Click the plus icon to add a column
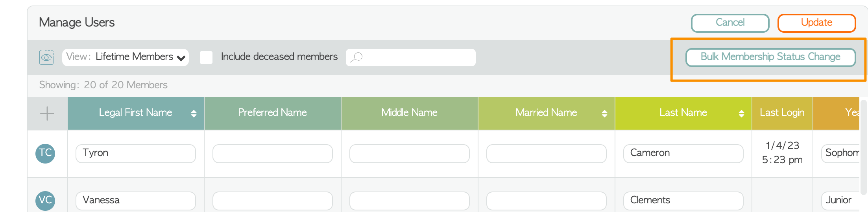Image resolution: width=868 pixels, height=212 pixels. (47, 113)
